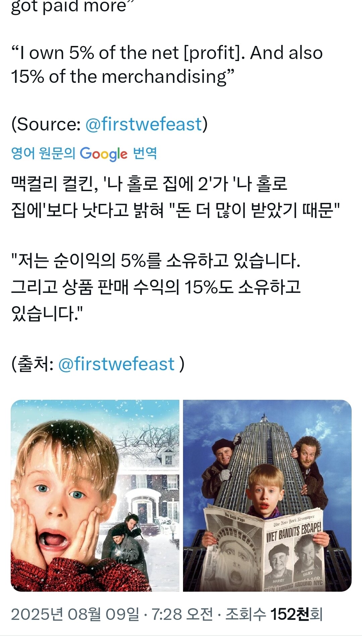Open the @firstwefeast link after Source
Image resolution: width=362 pixels, height=644 pixels.
(144, 124)
